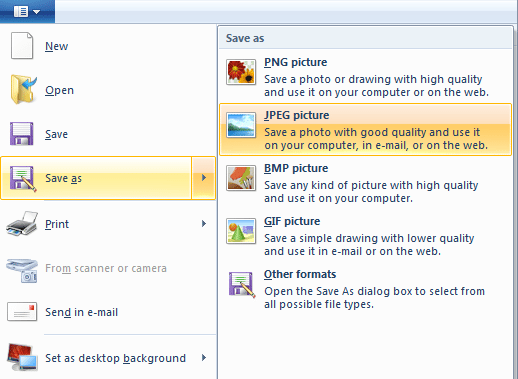Click the PNG description text about high quality

[376, 86]
